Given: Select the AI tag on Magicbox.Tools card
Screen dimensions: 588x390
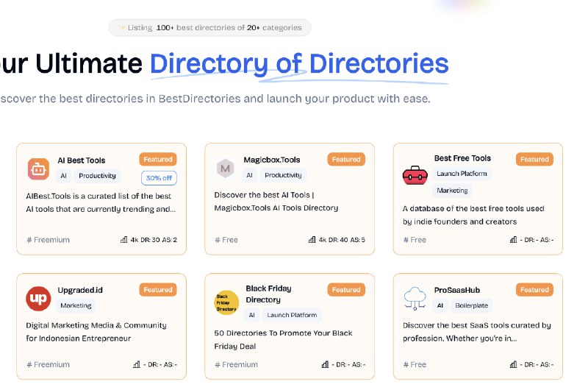Looking at the screenshot, I should click(249, 175).
